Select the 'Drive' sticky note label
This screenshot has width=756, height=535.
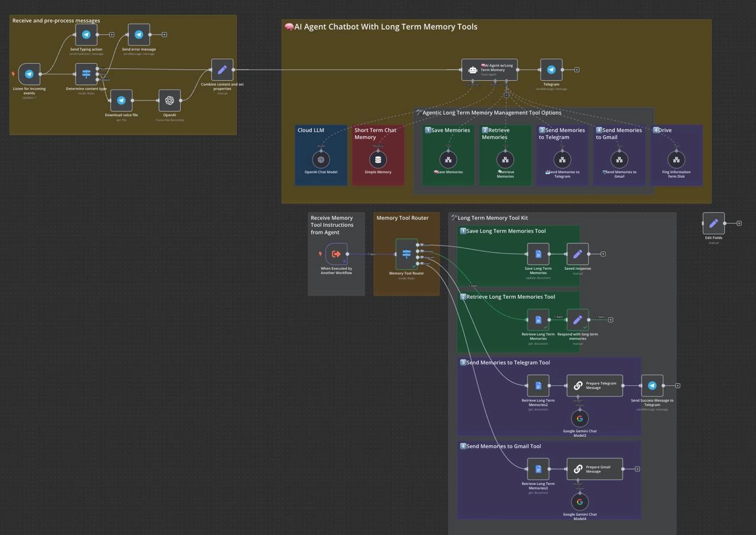(x=662, y=131)
